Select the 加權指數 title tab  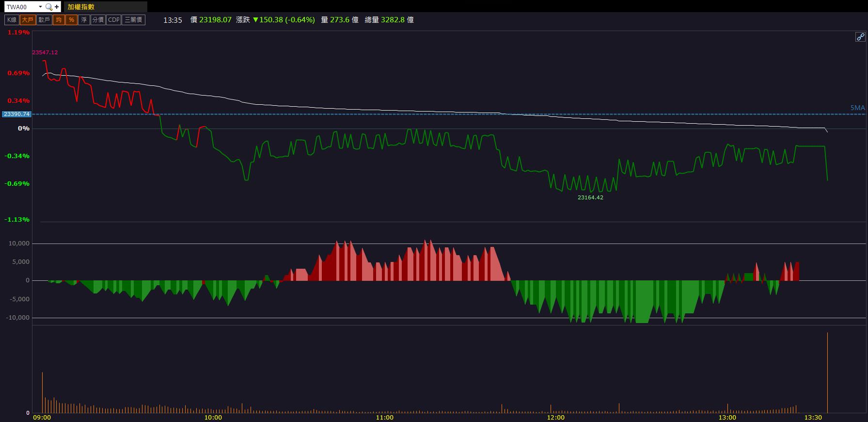pos(106,7)
